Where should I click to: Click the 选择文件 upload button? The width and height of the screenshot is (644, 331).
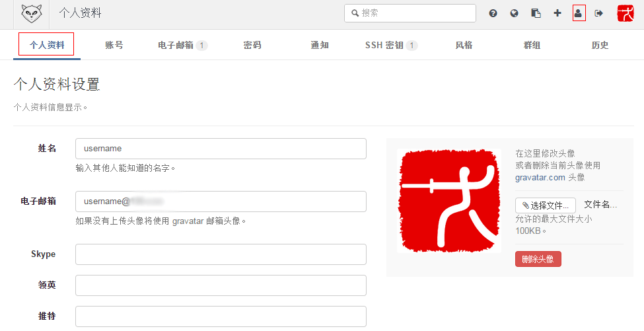(x=545, y=205)
